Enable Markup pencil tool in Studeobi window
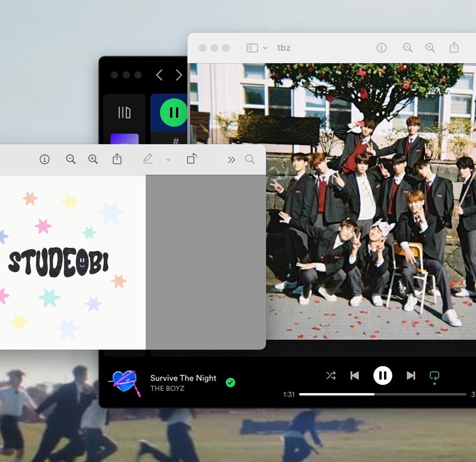The image size is (476, 462). coord(147,159)
